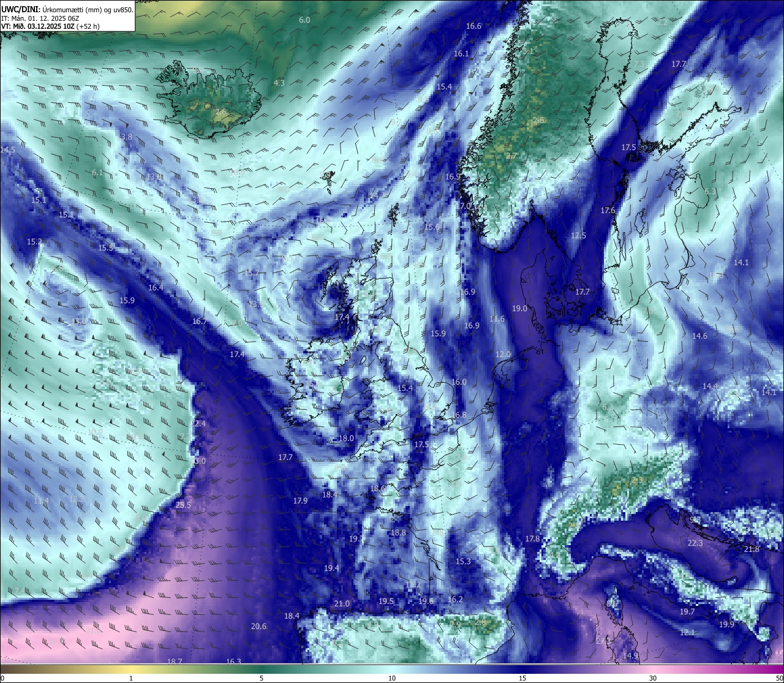
Task: Click the '19.7' value label
Action: pyautogui.click(x=687, y=612)
